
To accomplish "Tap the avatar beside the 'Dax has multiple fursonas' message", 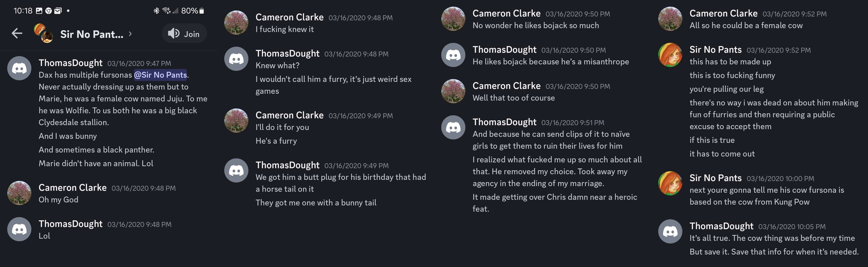I will tap(19, 68).
